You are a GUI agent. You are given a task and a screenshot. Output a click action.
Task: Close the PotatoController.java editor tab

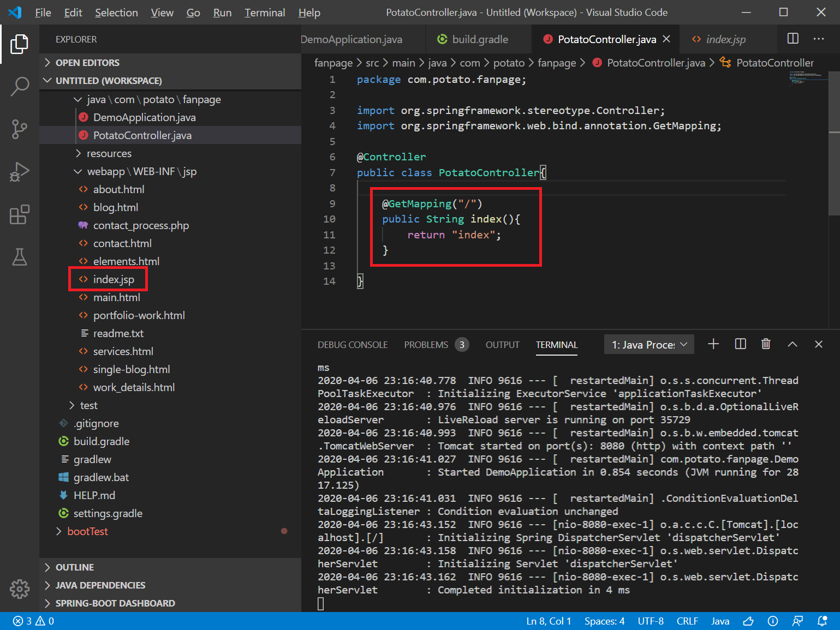pyautogui.click(x=666, y=39)
